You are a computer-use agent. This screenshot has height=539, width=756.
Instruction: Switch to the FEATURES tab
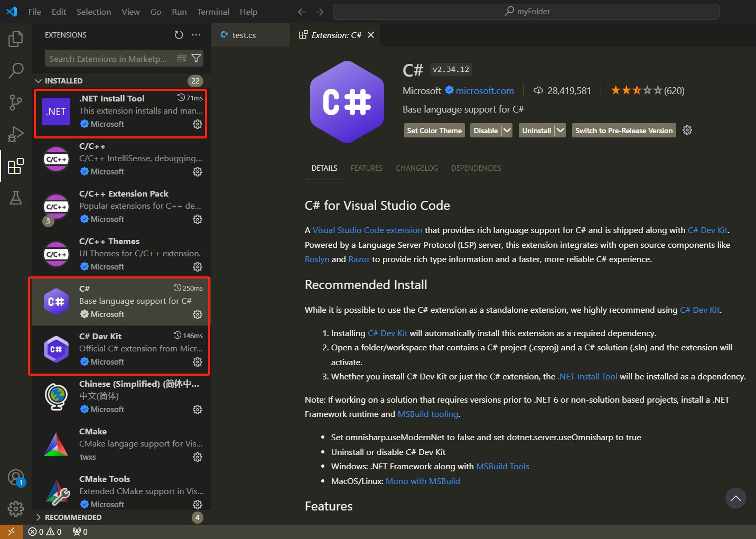(x=367, y=168)
